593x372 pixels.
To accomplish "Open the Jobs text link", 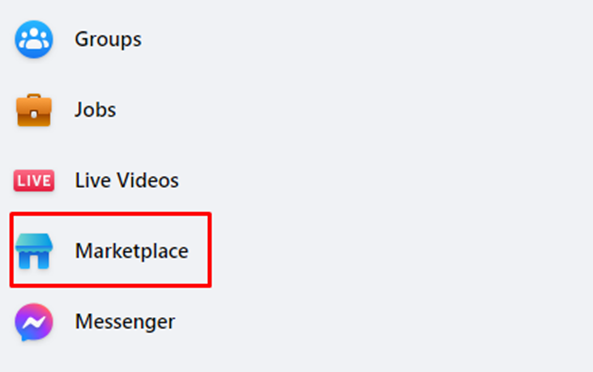I will coord(95,110).
